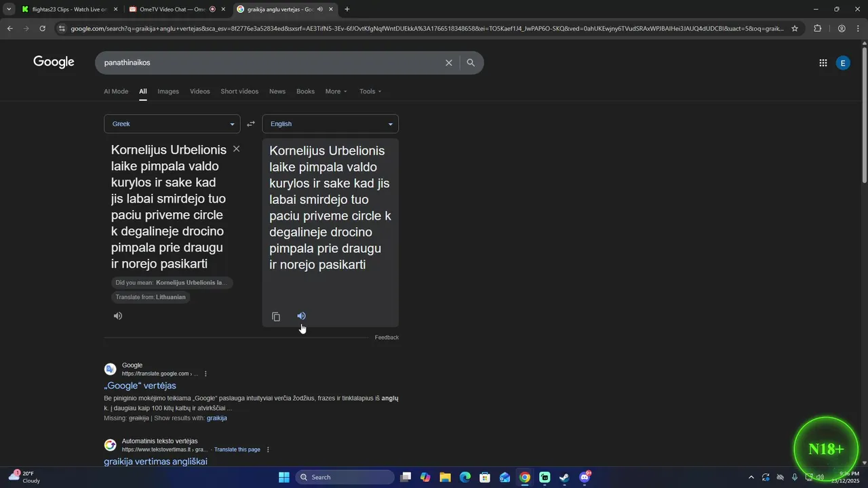Open weather widget showing 20°F
This screenshot has width=868, height=488.
point(24,477)
